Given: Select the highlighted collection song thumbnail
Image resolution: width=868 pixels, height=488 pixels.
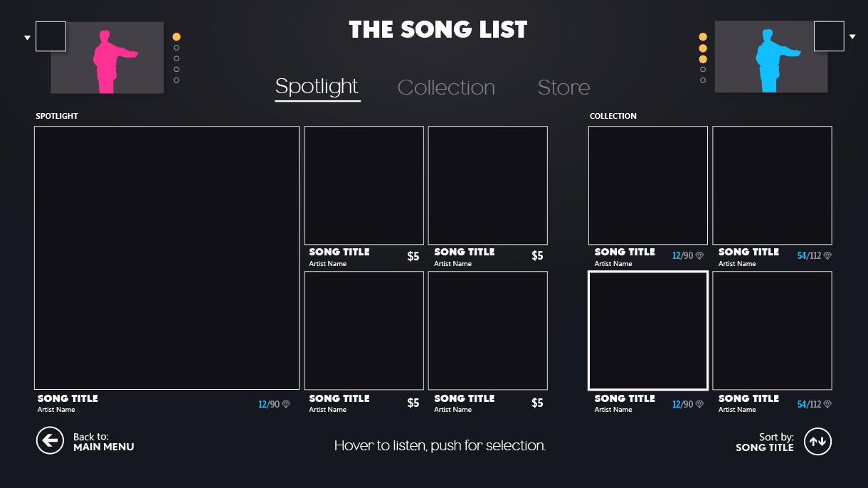Looking at the screenshot, I should [647, 331].
